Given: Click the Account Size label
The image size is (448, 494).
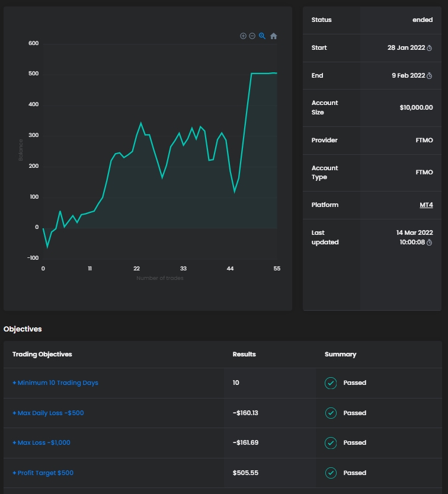Looking at the screenshot, I should pyautogui.click(x=325, y=107).
